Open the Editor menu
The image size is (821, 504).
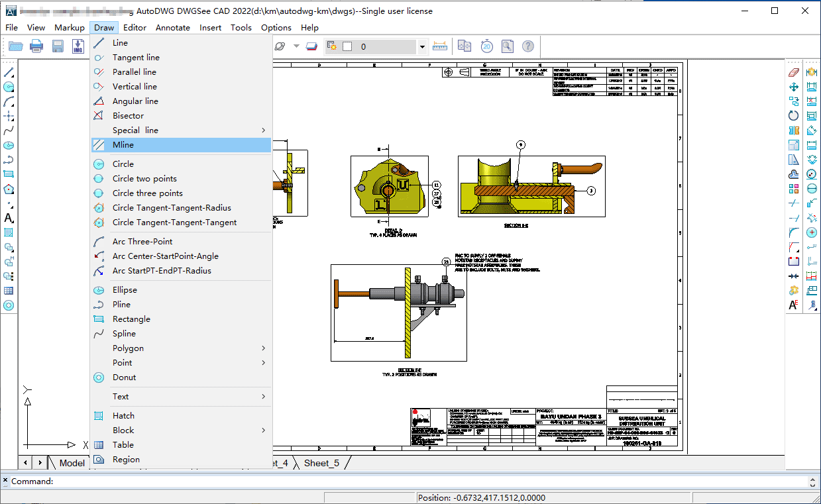click(135, 28)
